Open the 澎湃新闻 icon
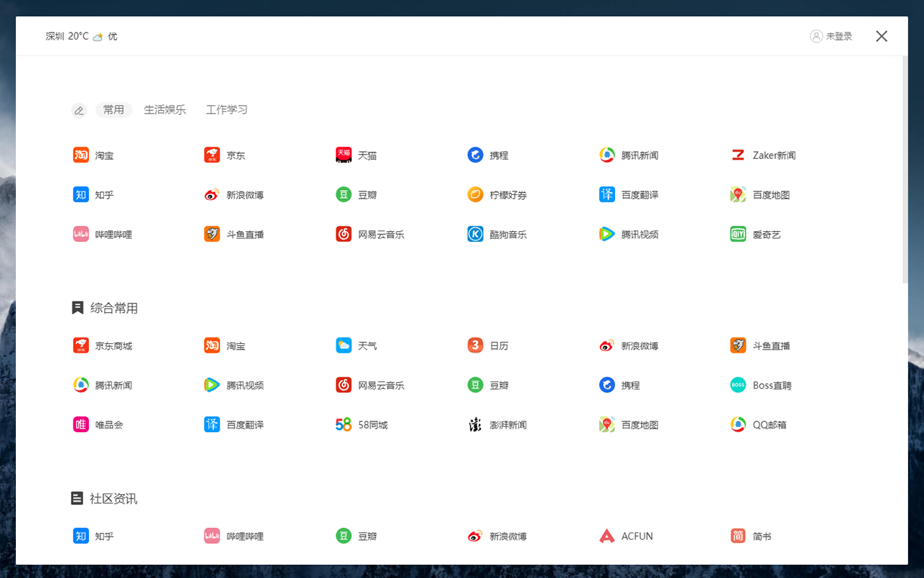 475,425
